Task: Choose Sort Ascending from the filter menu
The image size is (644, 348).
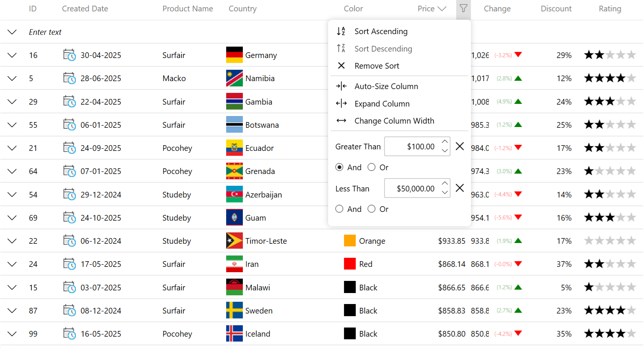Action: point(381,31)
